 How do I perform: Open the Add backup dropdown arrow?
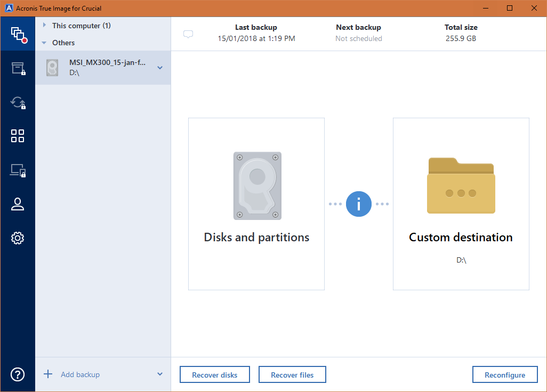(160, 374)
